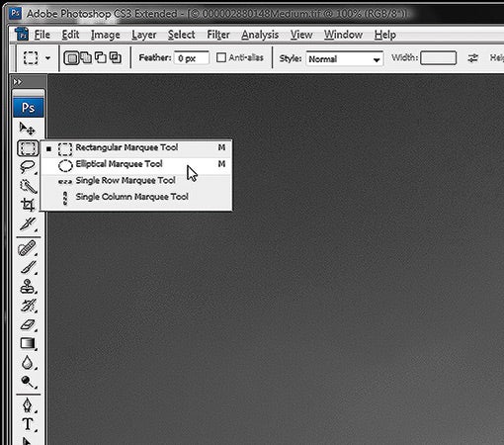
Task: Select the Rectangular Marquee tool in toolbox
Action: (x=28, y=148)
